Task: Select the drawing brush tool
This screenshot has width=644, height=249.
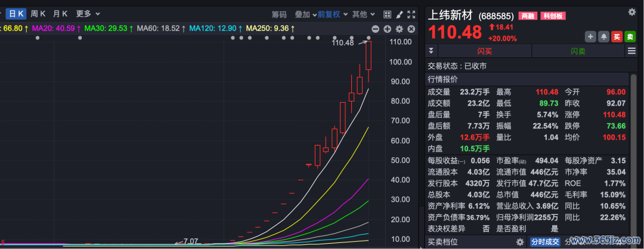Action: click(x=400, y=14)
